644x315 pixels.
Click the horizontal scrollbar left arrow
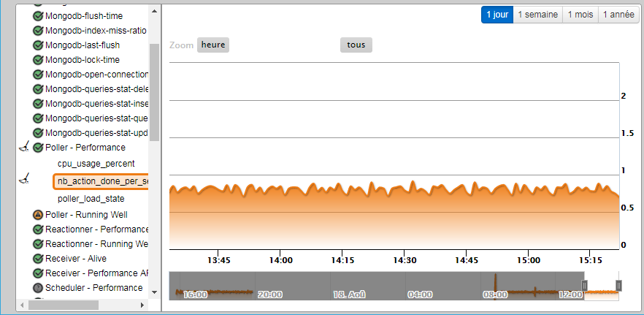(21, 305)
